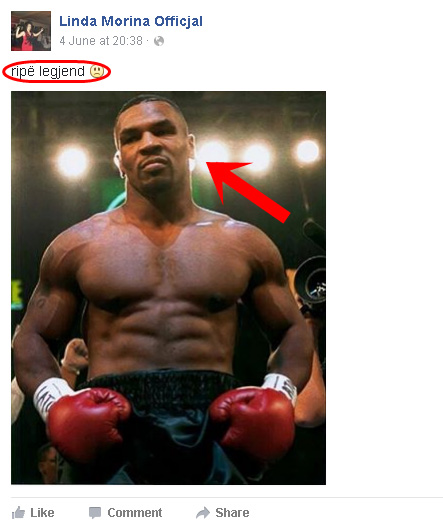Click the globe public audience icon
Viewport: 443px width, 524px height.
159,41
